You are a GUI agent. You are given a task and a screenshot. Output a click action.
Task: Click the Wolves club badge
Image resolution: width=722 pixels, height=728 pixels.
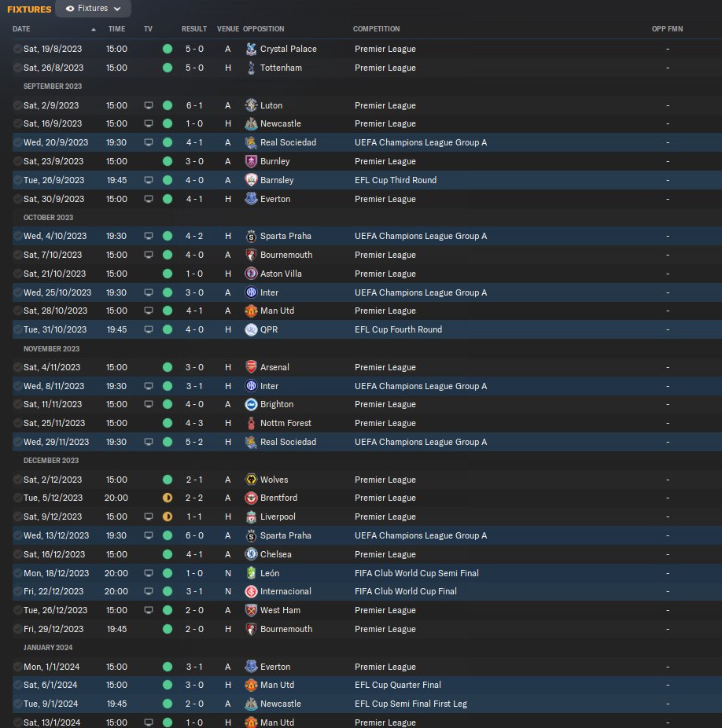(251, 480)
